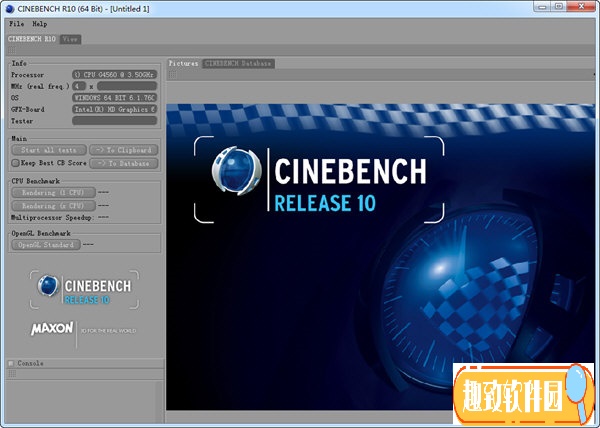
Task: Run the Rendering (x CPU) benchmark
Action: pos(53,206)
